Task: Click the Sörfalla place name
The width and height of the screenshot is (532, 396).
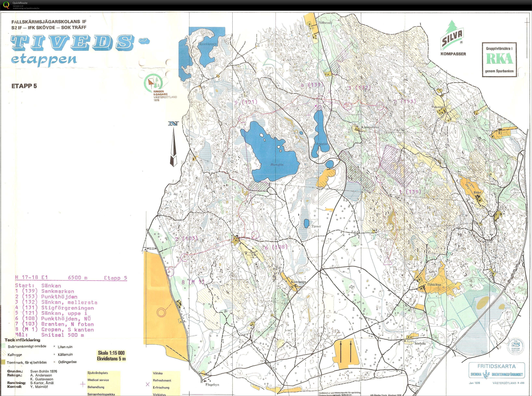Action: [420, 343]
